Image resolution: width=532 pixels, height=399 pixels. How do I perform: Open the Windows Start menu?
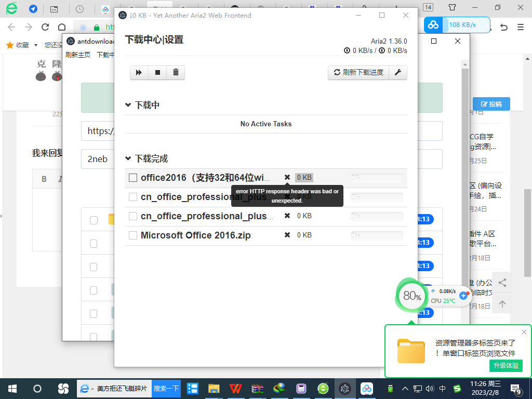(12, 389)
